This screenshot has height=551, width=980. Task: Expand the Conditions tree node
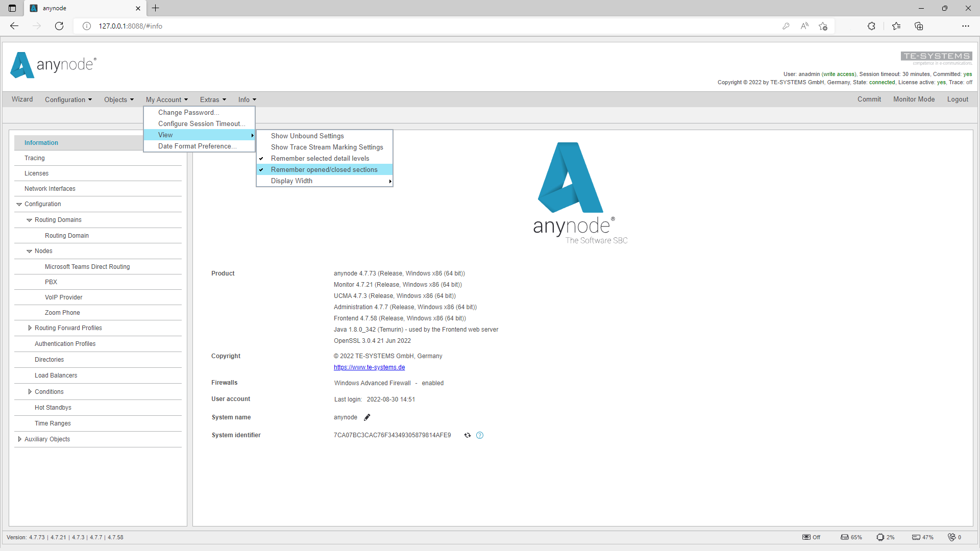point(30,392)
